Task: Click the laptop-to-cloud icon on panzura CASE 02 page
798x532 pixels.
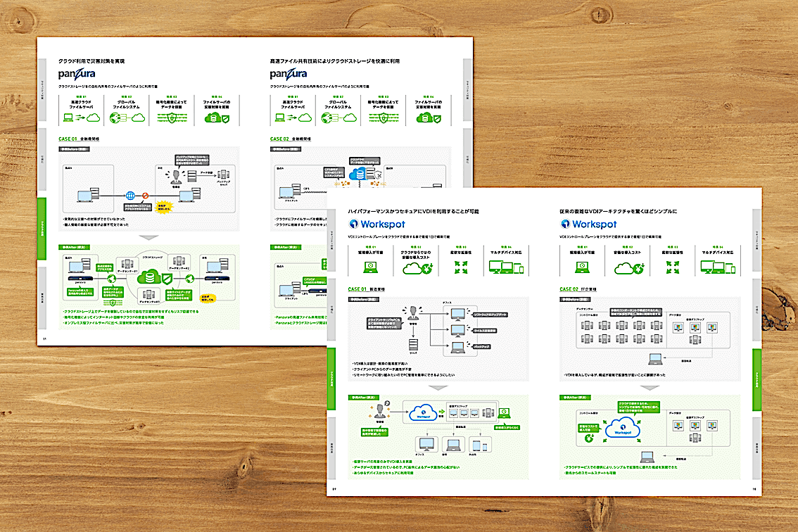Action: click(x=293, y=118)
